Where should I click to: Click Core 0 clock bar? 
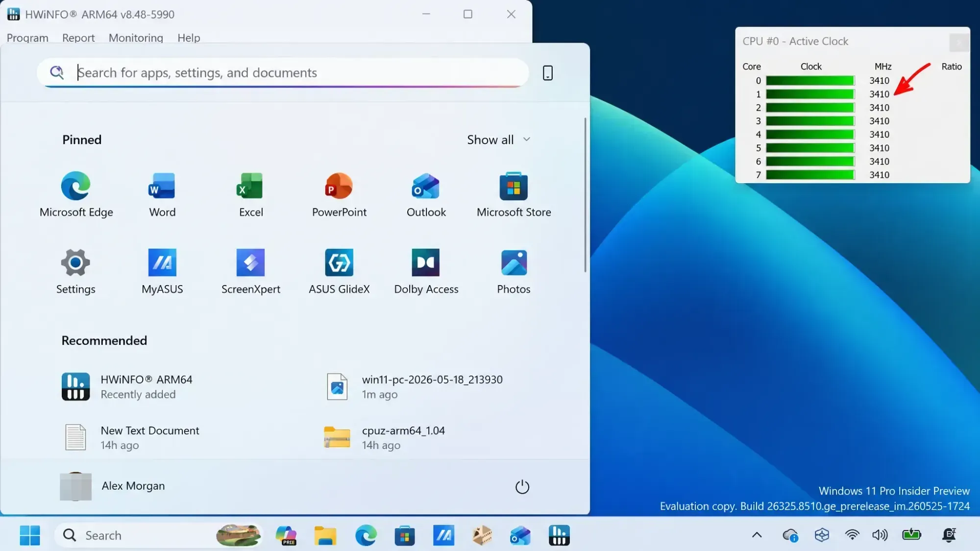click(810, 81)
